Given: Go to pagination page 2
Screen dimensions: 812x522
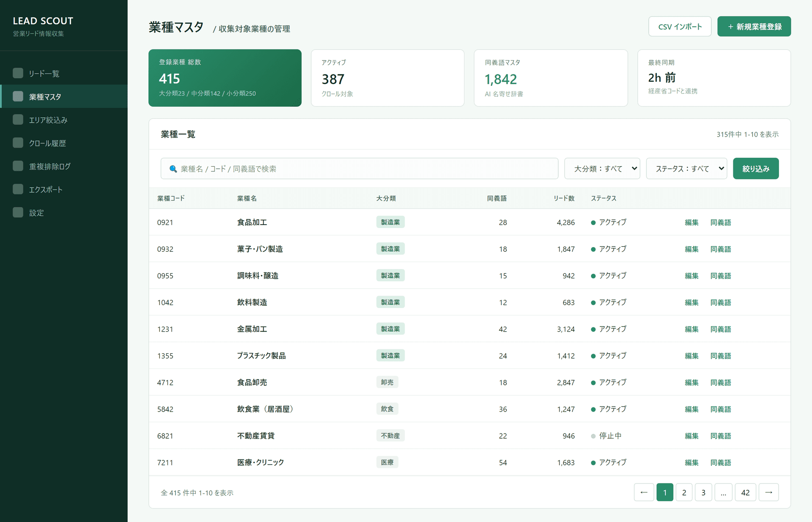Looking at the screenshot, I should [x=684, y=492].
